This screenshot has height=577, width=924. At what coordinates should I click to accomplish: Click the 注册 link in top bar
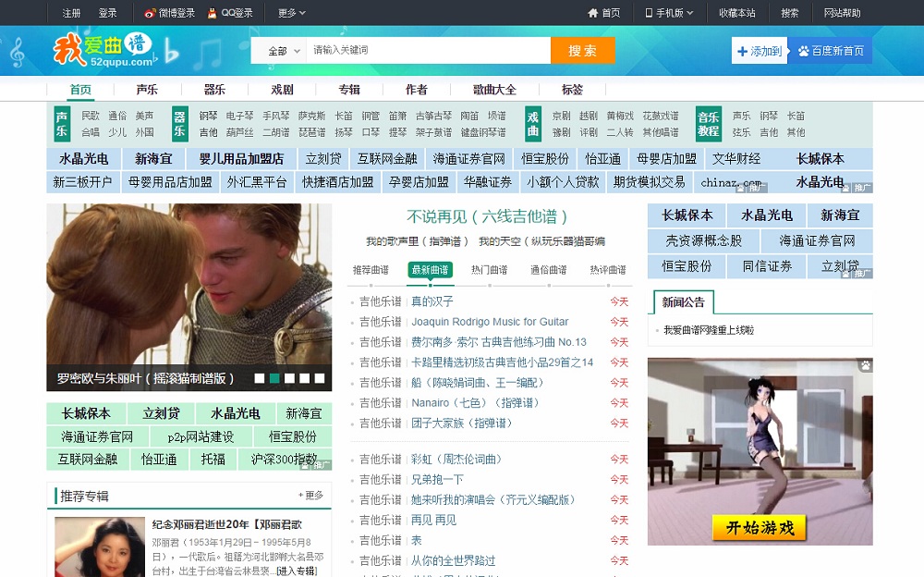(x=71, y=13)
